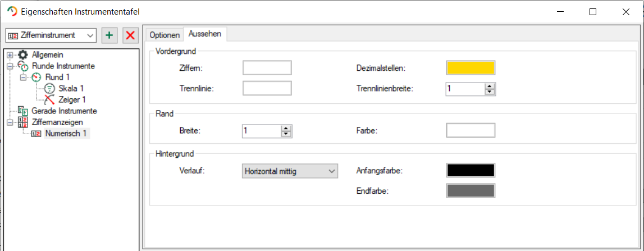Click the Gerade Instrumente icon
Viewport: 644px width, 251px height.
(23, 111)
